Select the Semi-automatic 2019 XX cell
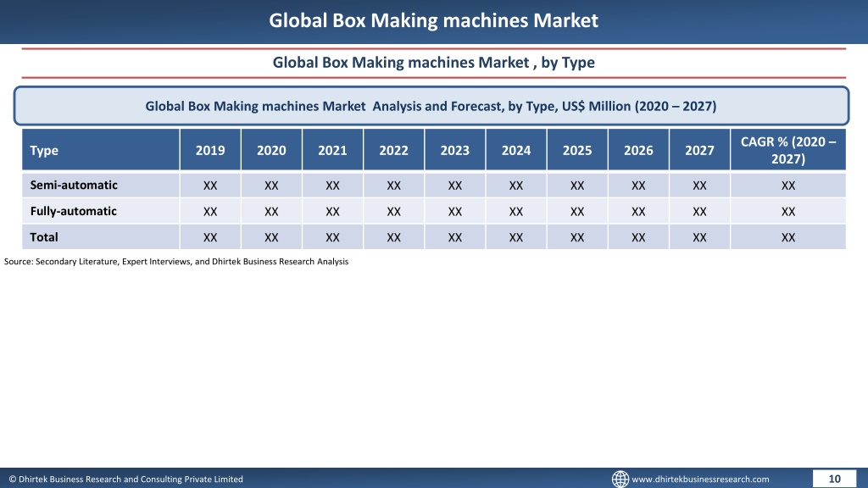868x488 pixels. pyautogui.click(x=210, y=186)
